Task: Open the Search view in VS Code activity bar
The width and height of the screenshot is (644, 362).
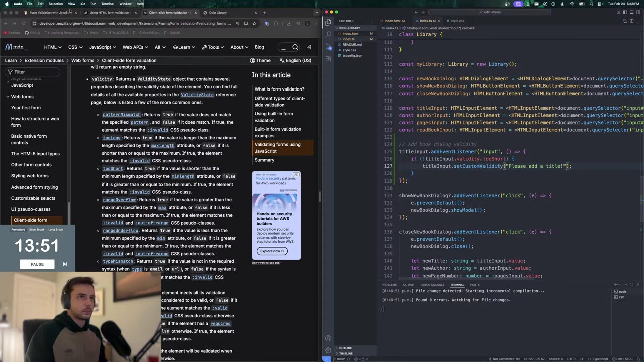Action: tap(328, 34)
